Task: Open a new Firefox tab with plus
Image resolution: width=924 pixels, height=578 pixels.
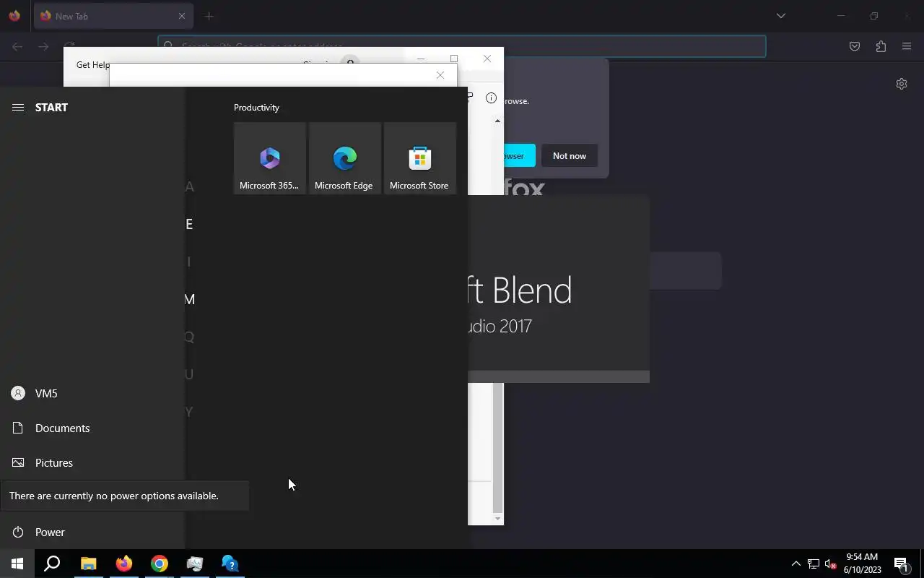Action: [209, 16]
